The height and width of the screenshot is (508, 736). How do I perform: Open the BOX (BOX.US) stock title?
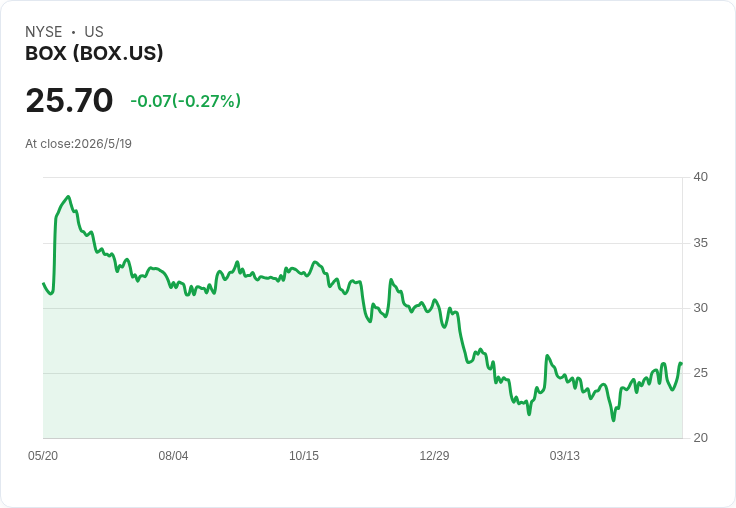94,53
